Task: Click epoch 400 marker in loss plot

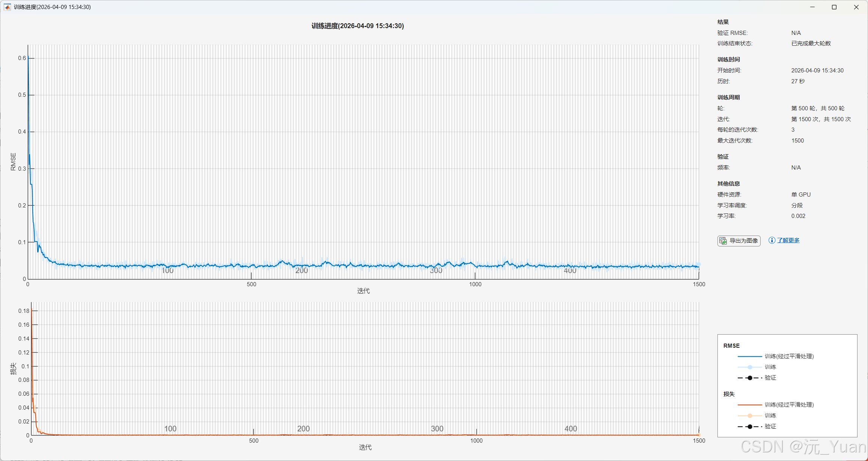Action: 571,428
